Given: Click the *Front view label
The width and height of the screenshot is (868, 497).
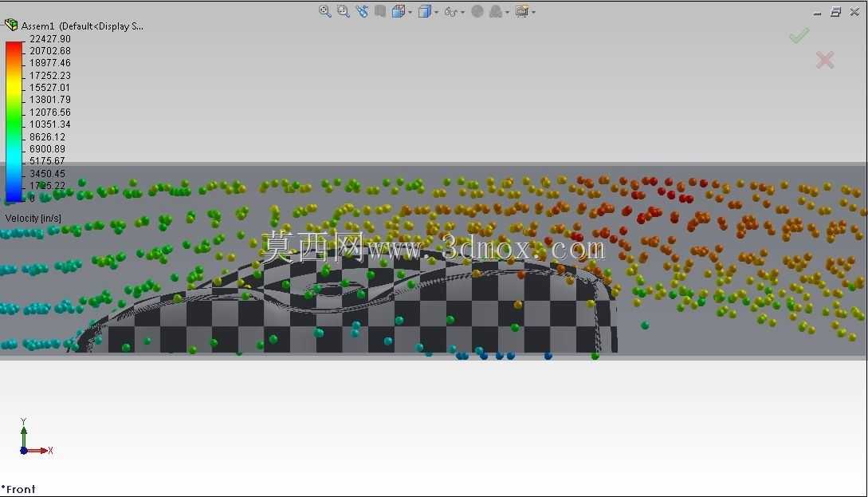Looking at the screenshot, I should pyautogui.click(x=18, y=489).
